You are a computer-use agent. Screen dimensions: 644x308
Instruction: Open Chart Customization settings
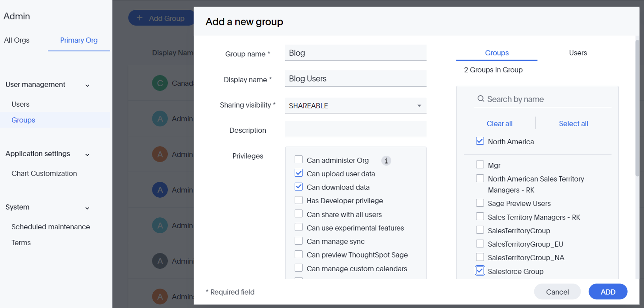coord(44,173)
